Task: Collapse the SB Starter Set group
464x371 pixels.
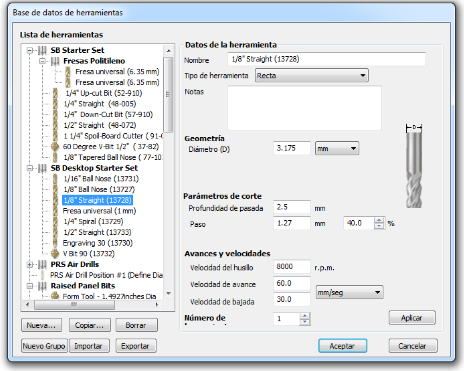Action: click(x=30, y=50)
